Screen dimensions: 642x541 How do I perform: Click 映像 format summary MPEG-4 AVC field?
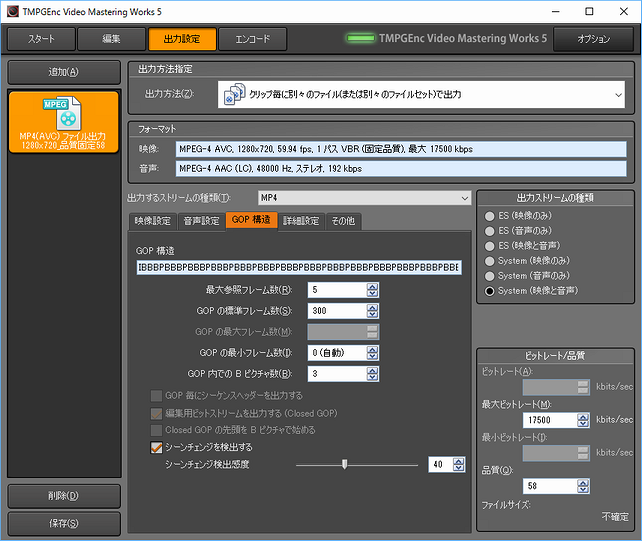(401, 149)
